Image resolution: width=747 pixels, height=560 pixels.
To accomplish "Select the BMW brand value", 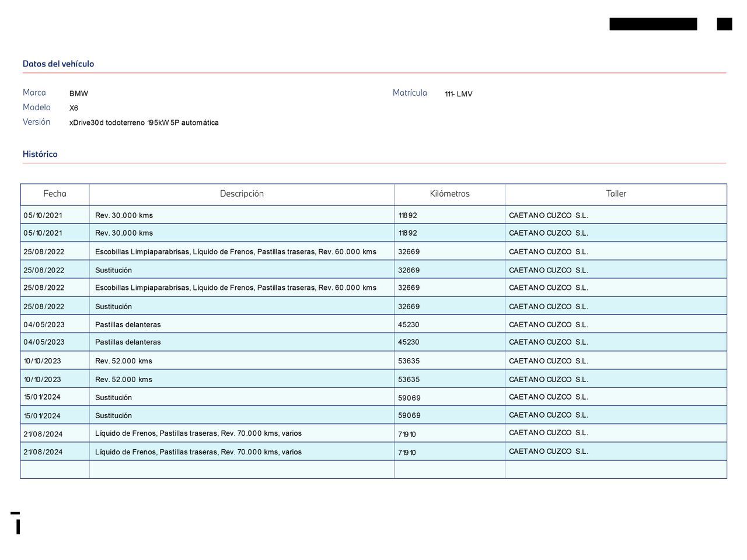I will coord(79,93).
